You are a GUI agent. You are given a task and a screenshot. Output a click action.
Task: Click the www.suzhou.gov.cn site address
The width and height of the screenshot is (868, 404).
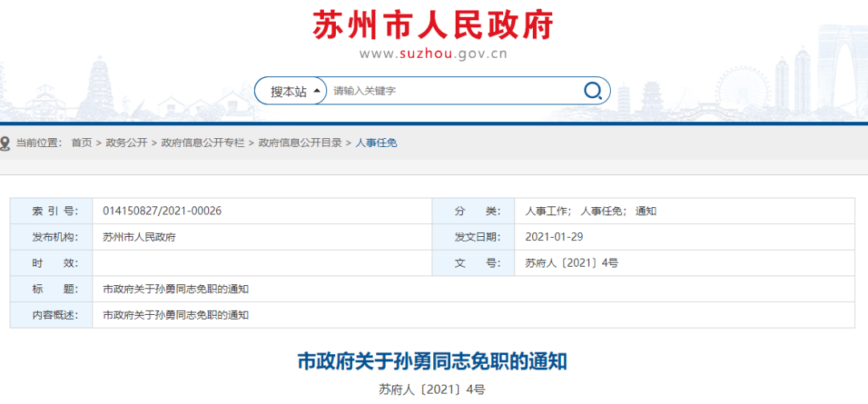433,55
